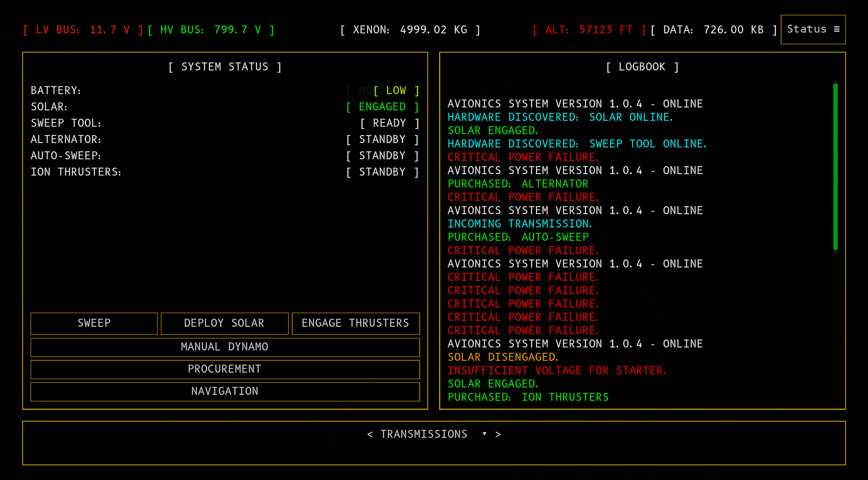Open the Status hamburger menu
Screen dimensions: 868x480
tap(813, 29)
